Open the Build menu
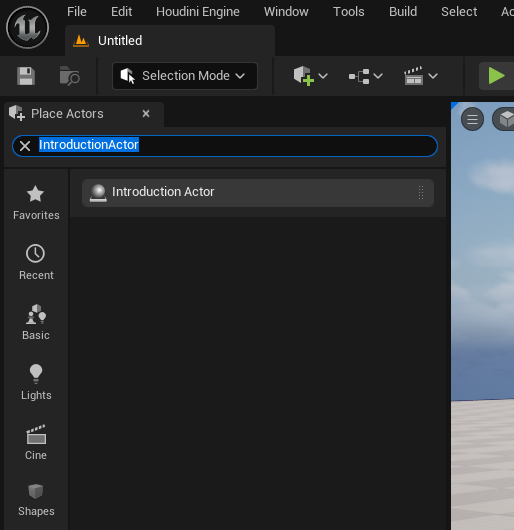 (x=403, y=12)
